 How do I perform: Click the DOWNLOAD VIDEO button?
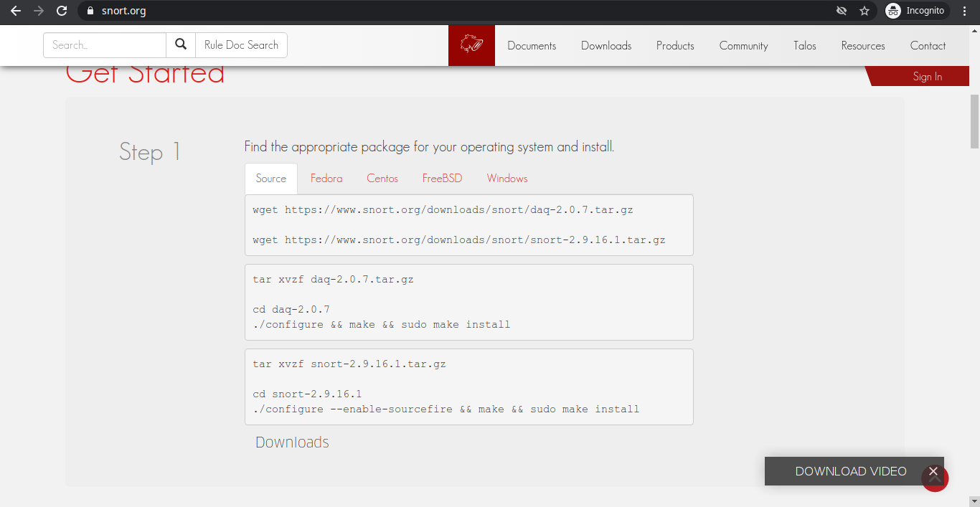851,471
